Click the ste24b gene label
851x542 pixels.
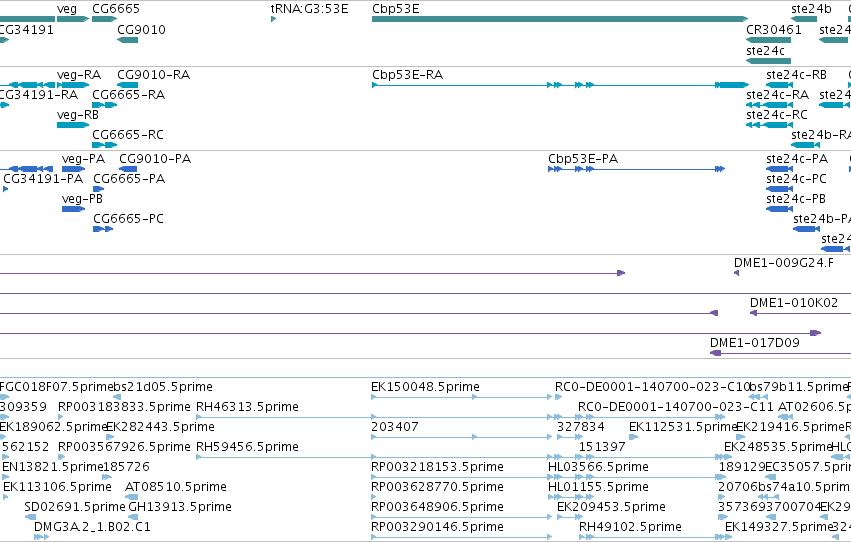coord(811,9)
